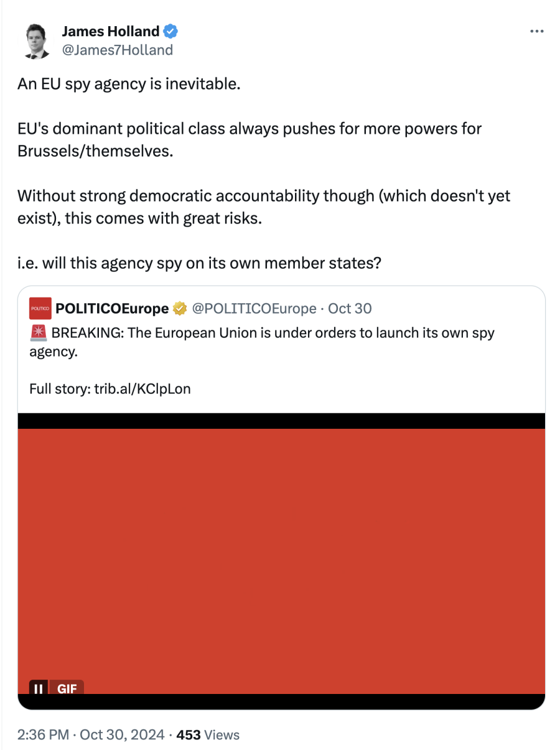Click the @POLITICOEurope handle
Viewport: 560px width, 750px height.
point(254,309)
